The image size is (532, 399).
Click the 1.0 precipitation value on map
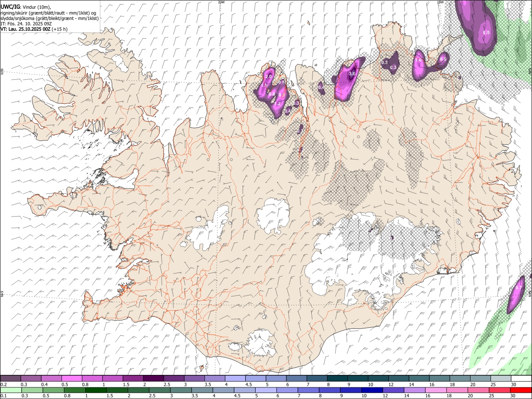418,60
